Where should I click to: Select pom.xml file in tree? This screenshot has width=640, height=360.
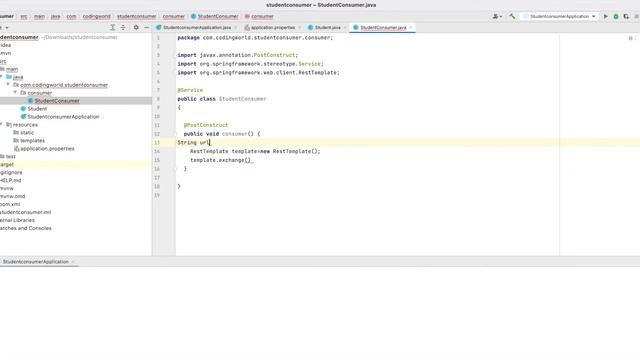click(x=10, y=204)
